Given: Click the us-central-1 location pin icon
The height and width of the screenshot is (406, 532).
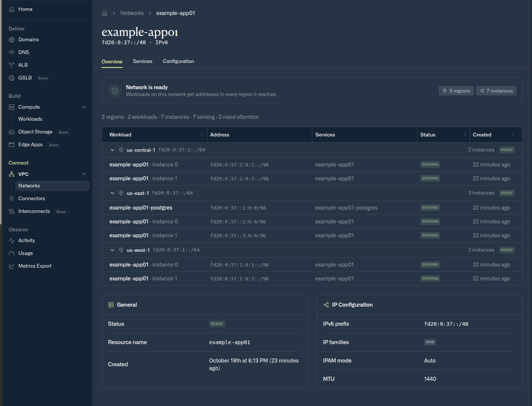Looking at the screenshot, I should pos(121,150).
